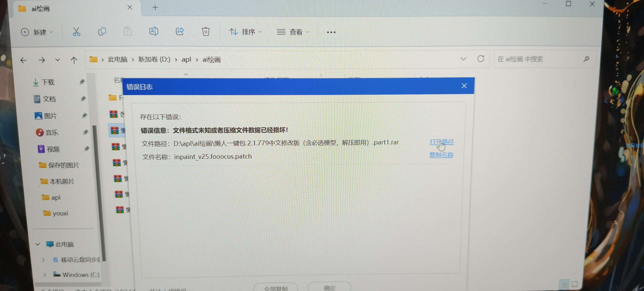Screen dimensions: 644x291
Task: Click the Share icon in toolbar
Action: (x=180, y=31)
